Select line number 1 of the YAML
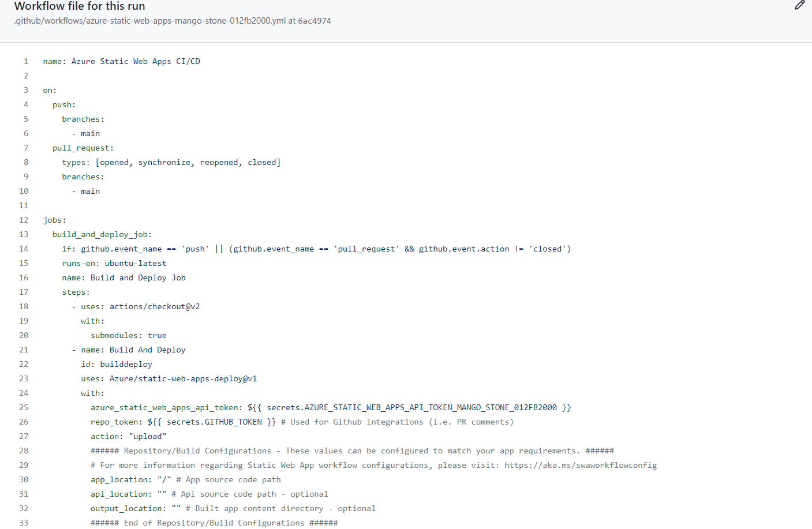 (x=26, y=61)
